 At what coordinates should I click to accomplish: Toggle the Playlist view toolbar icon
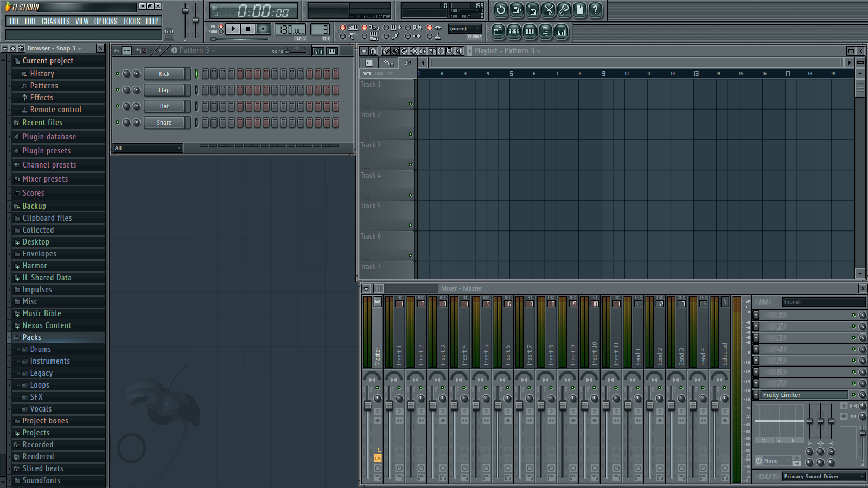[497, 31]
